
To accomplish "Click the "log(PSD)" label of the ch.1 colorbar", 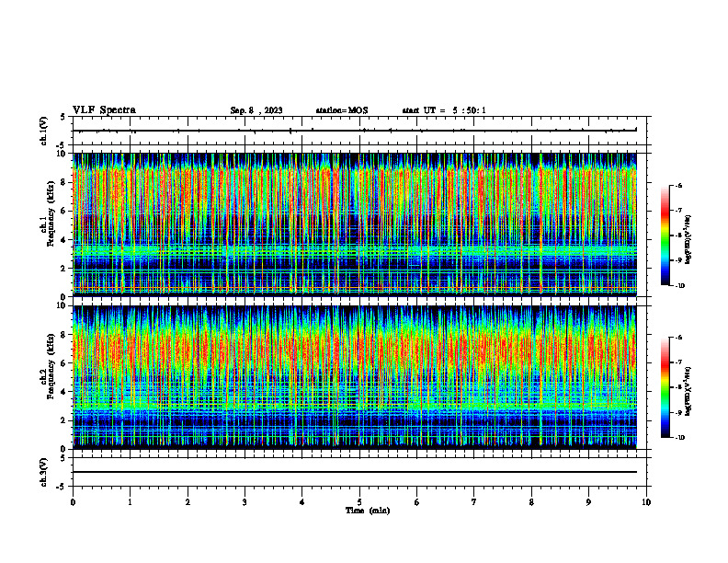I will pyautogui.click(x=688, y=240).
